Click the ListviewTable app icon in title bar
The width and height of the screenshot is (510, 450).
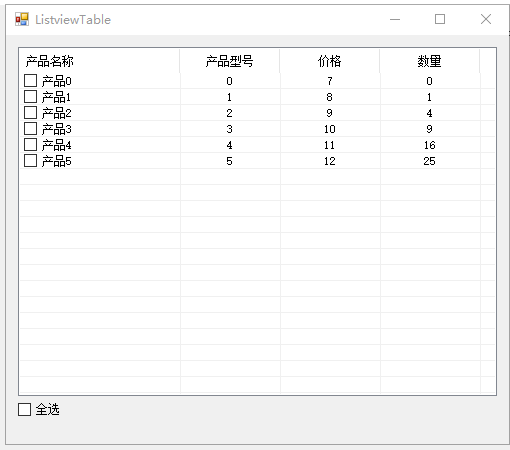click(x=22, y=19)
